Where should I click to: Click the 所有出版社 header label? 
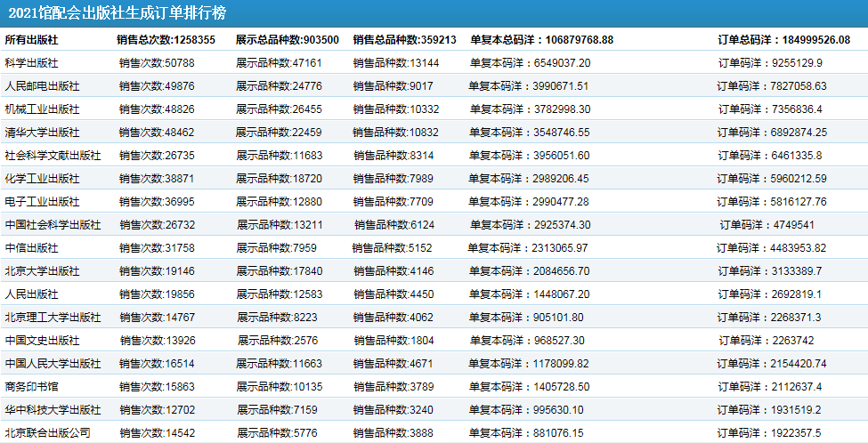pyautogui.click(x=31, y=40)
